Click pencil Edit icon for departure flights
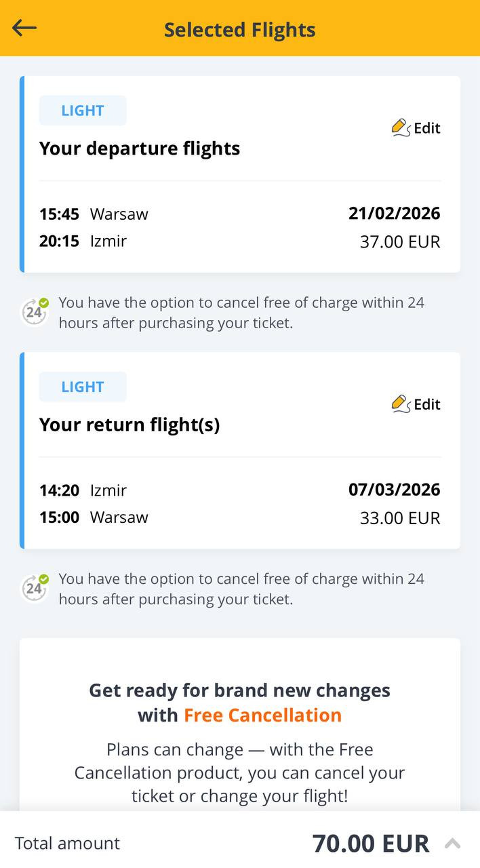 tap(401, 127)
